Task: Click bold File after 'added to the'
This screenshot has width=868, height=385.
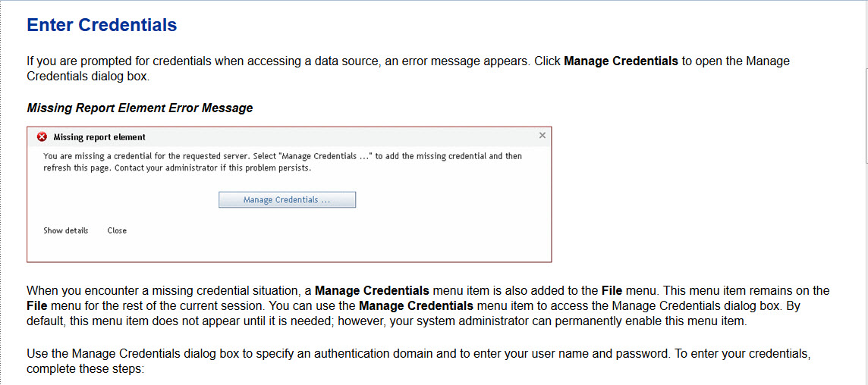Action: click(x=612, y=290)
